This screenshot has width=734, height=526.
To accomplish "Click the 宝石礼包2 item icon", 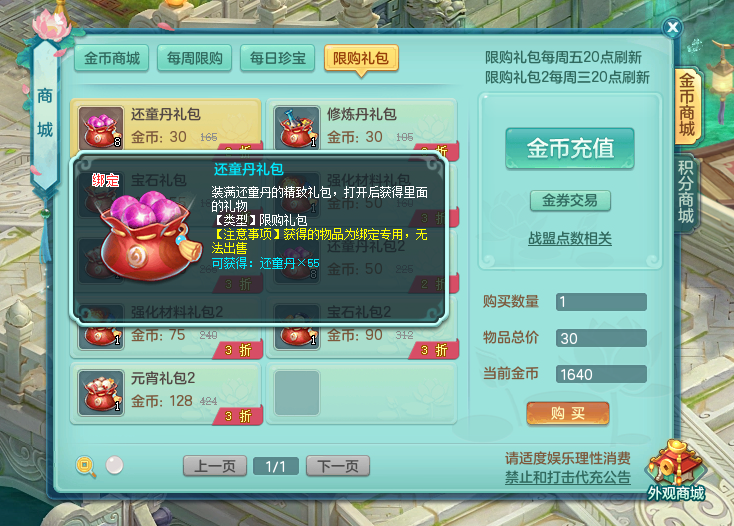I will (297, 334).
